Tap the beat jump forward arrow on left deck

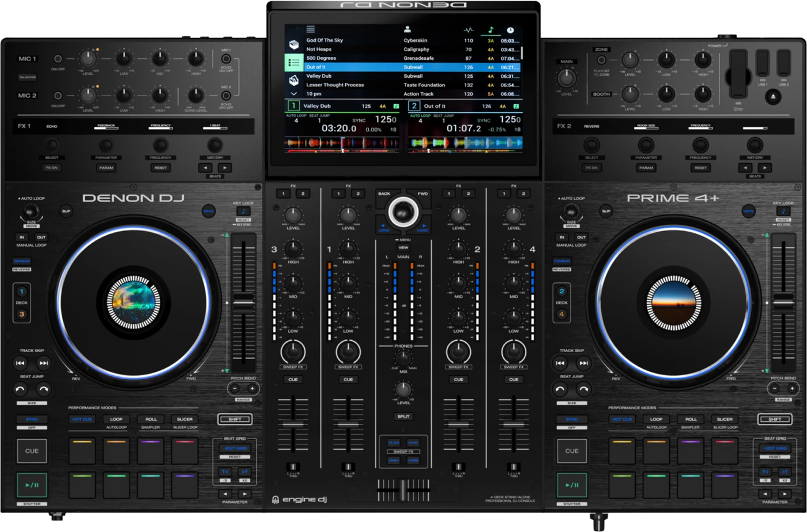[x=43, y=389]
